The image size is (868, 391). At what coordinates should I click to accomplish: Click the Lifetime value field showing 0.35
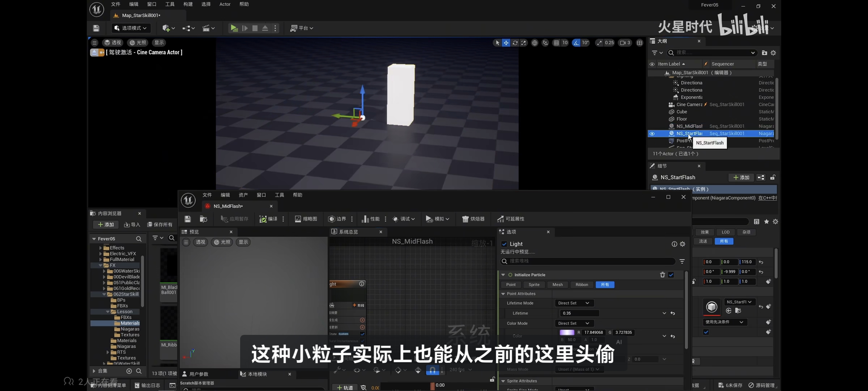579,313
